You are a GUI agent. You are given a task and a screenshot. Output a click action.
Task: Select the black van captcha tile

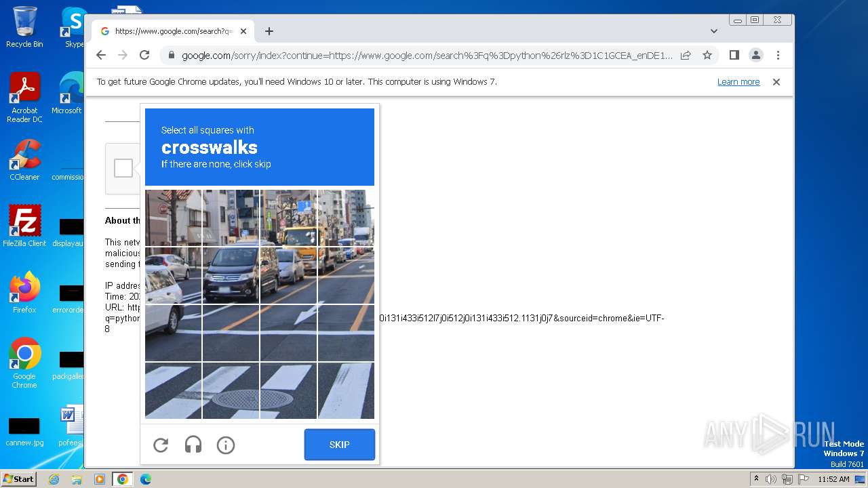click(231, 275)
